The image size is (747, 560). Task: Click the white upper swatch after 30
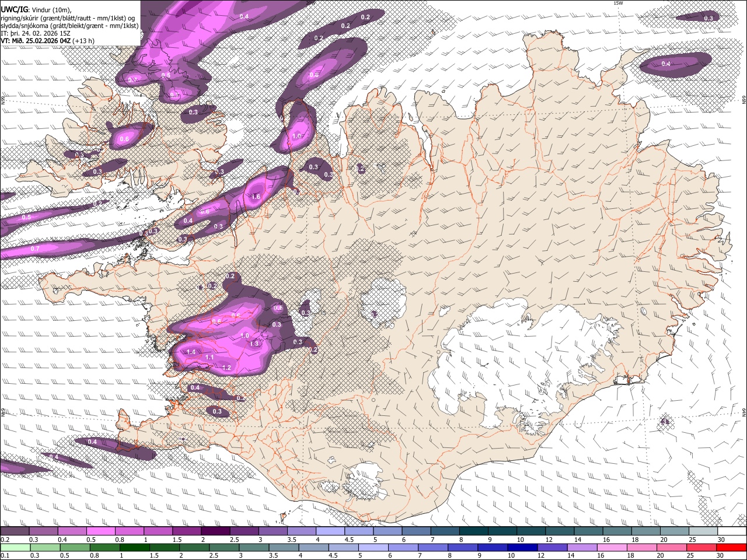tap(732, 531)
